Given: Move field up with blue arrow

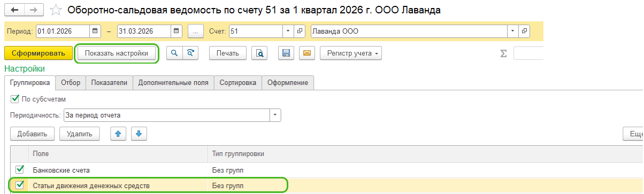Looking at the screenshot, I should [118, 134].
